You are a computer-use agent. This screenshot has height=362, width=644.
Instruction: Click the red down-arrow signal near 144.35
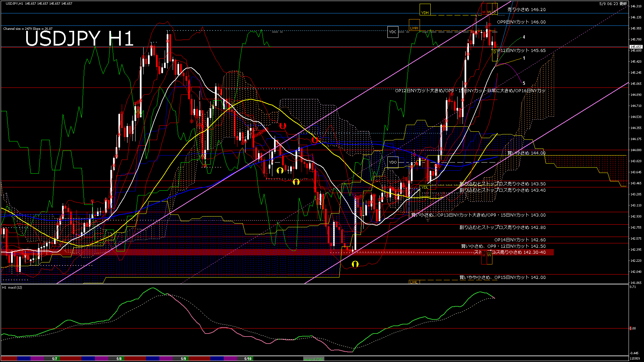(283, 126)
